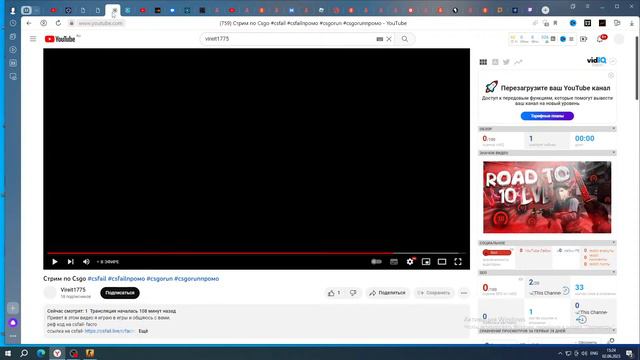Open the three-dot more actions menu
Image resolution: width=640 pixels, height=360 pixels.
[464, 293]
